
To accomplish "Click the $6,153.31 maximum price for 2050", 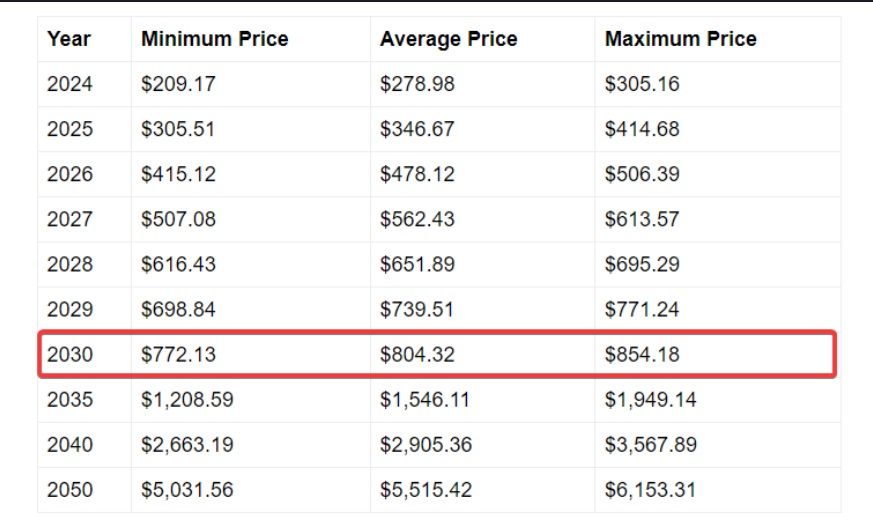I will tap(650, 490).
